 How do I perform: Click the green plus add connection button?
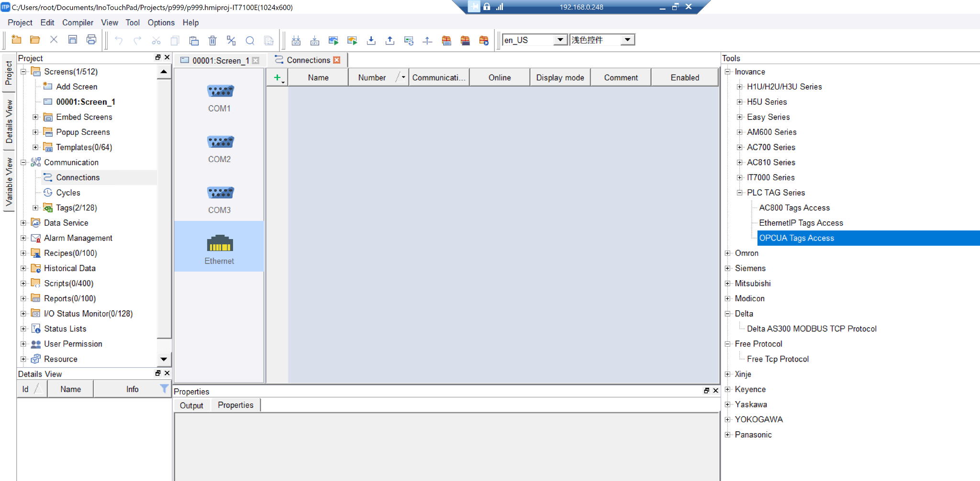[277, 77]
